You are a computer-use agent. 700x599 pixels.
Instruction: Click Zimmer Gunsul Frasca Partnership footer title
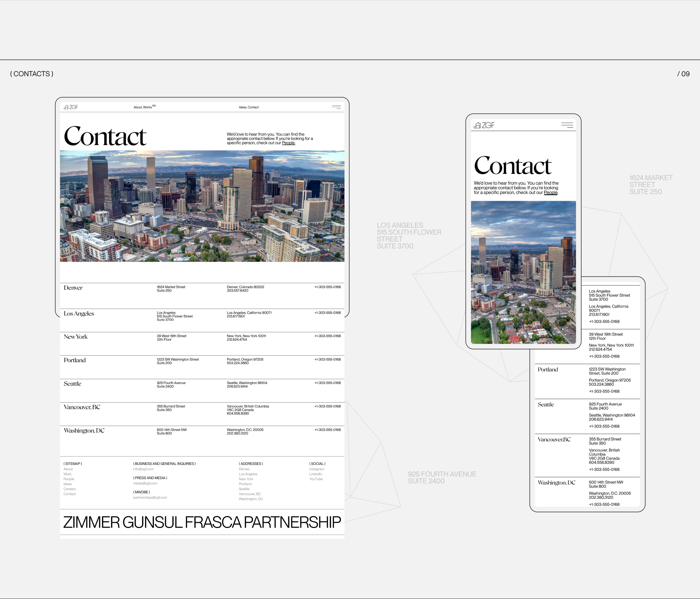(x=202, y=522)
